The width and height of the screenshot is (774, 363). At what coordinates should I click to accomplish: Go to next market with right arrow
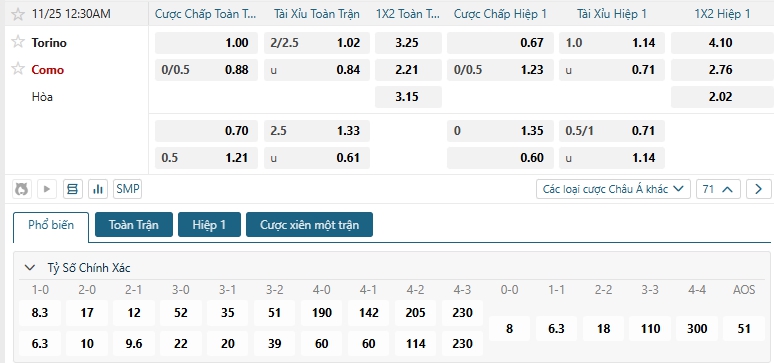pos(759,189)
